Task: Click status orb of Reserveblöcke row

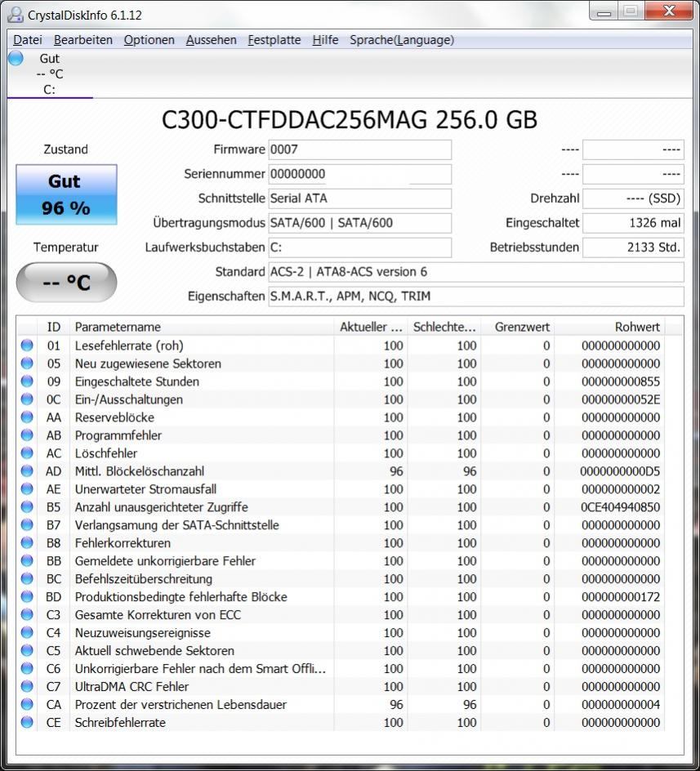Action: 27,417
